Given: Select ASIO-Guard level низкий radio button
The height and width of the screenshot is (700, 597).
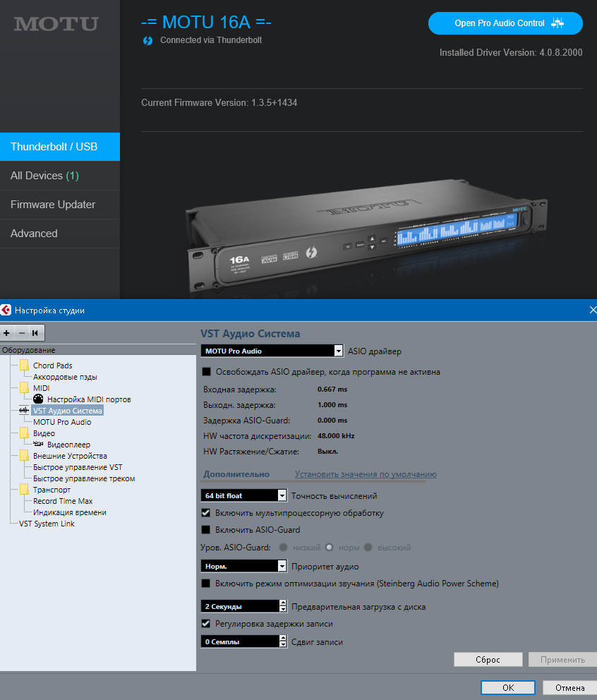Looking at the screenshot, I should (x=283, y=548).
